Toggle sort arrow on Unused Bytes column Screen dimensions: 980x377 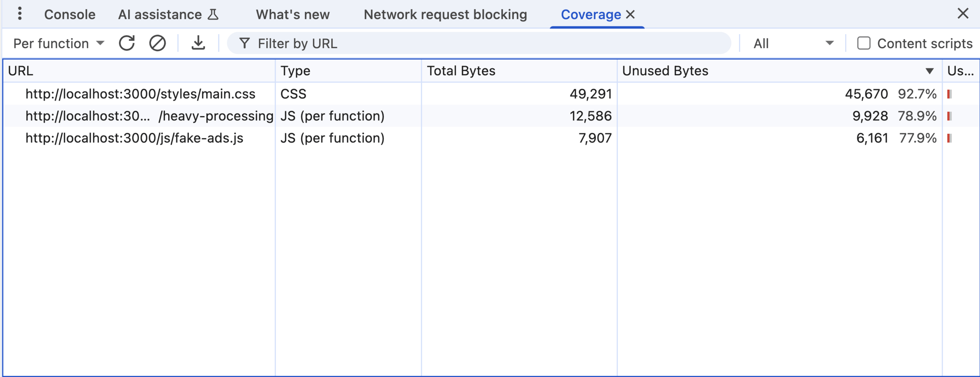(x=929, y=71)
